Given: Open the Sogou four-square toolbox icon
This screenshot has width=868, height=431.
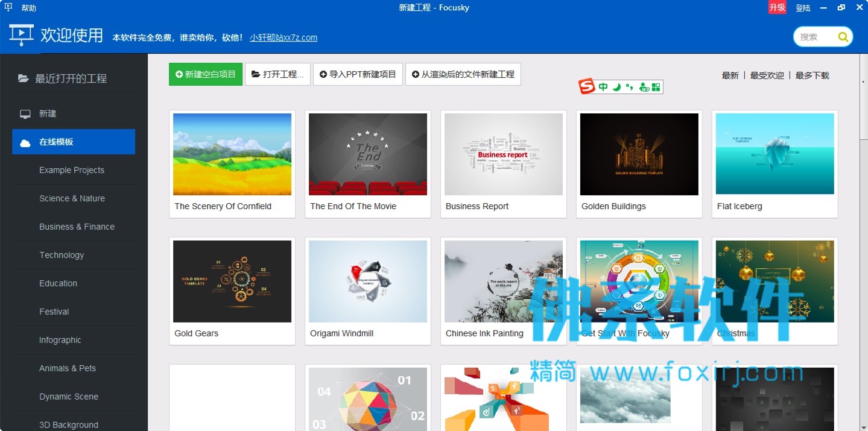Looking at the screenshot, I should pyautogui.click(x=656, y=87).
